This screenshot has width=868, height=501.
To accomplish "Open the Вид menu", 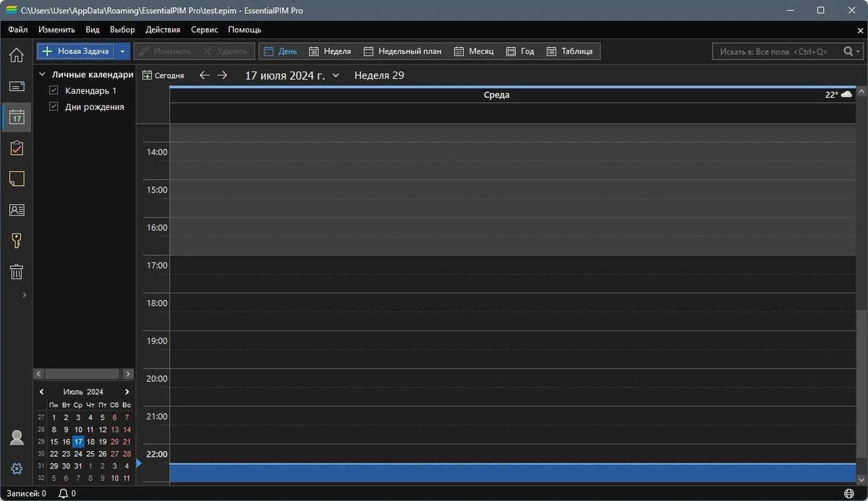I will pos(93,30).
